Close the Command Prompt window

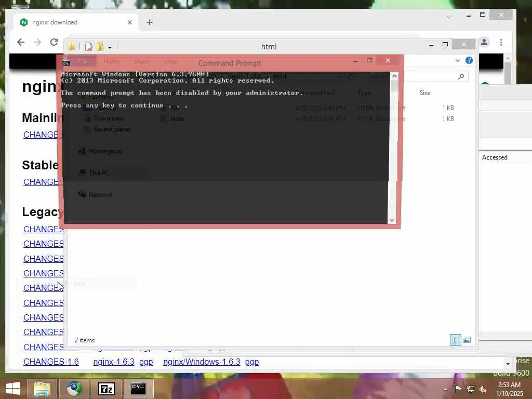(388, 60)
